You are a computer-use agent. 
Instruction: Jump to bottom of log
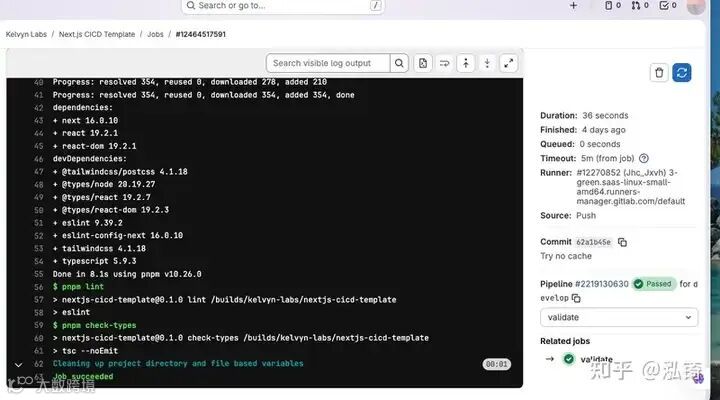[487, 63]
